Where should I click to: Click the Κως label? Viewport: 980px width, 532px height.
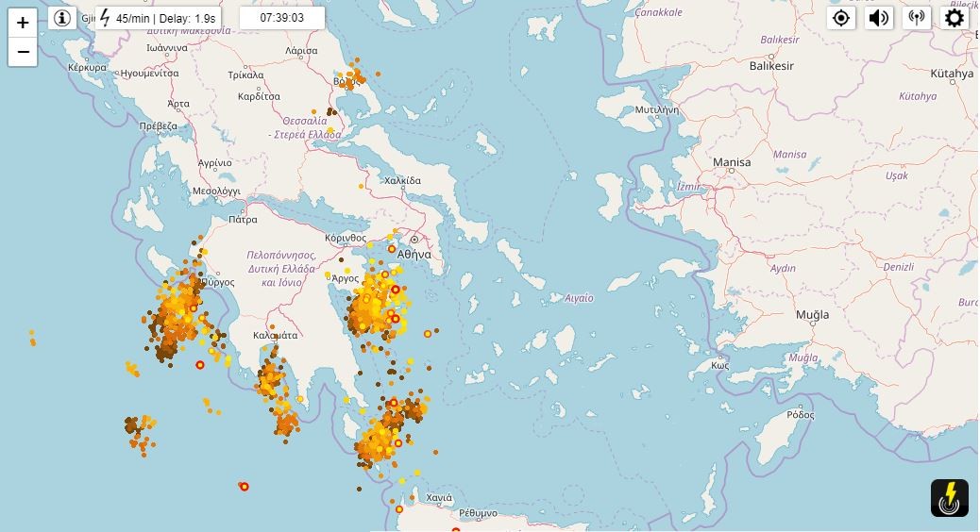720,365
